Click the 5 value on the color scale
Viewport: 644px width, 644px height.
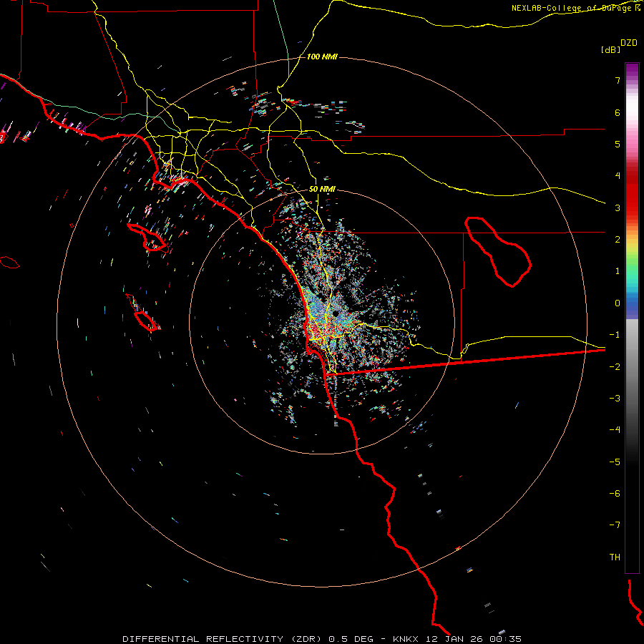coord(618,144)
